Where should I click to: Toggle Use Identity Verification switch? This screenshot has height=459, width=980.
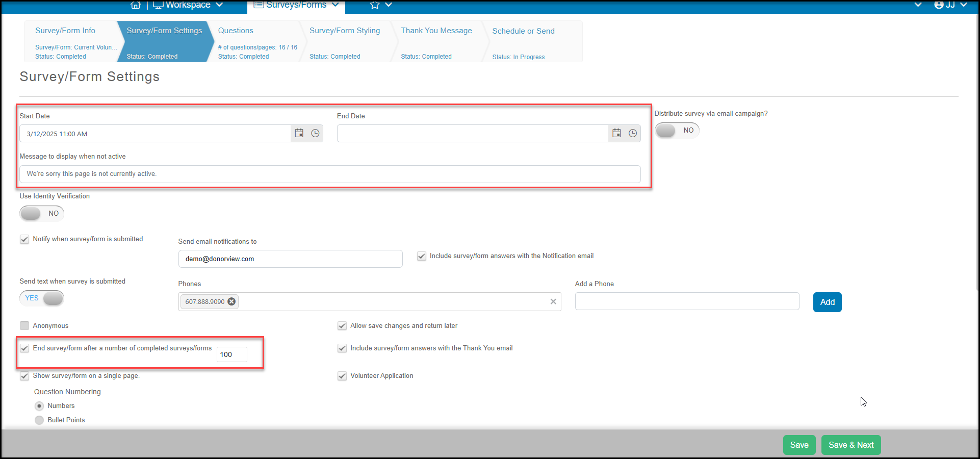pyautogui.click(x=42, y=213)
